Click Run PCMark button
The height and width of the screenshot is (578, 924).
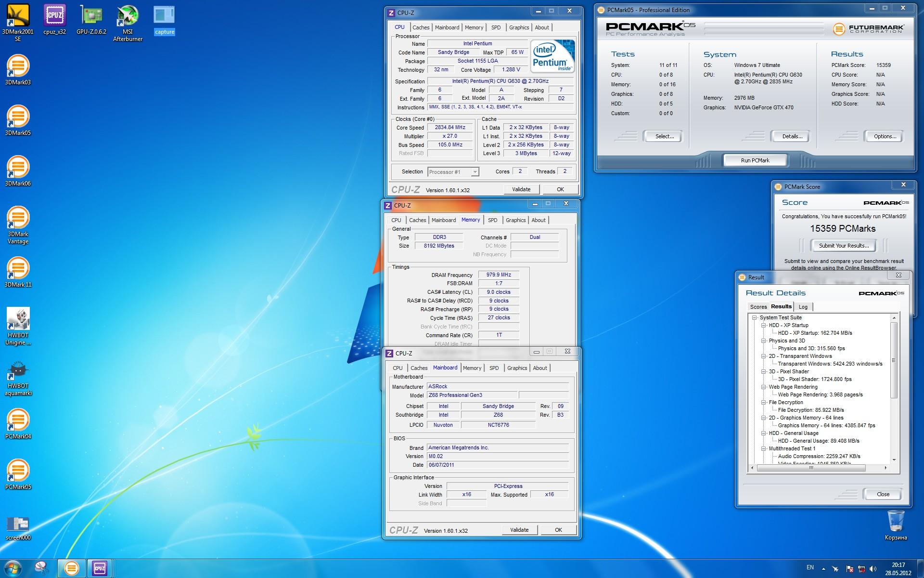[x=755, y=160]
